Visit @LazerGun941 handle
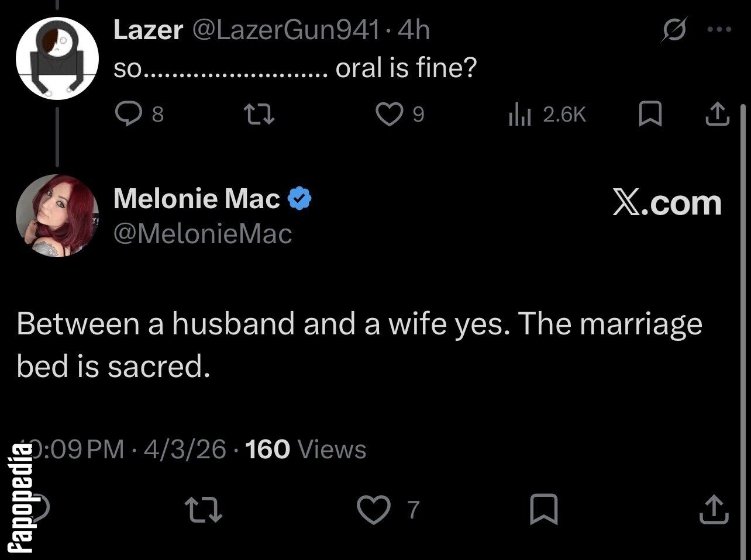This screenshot has height=560, width=751. coord(286,30)
